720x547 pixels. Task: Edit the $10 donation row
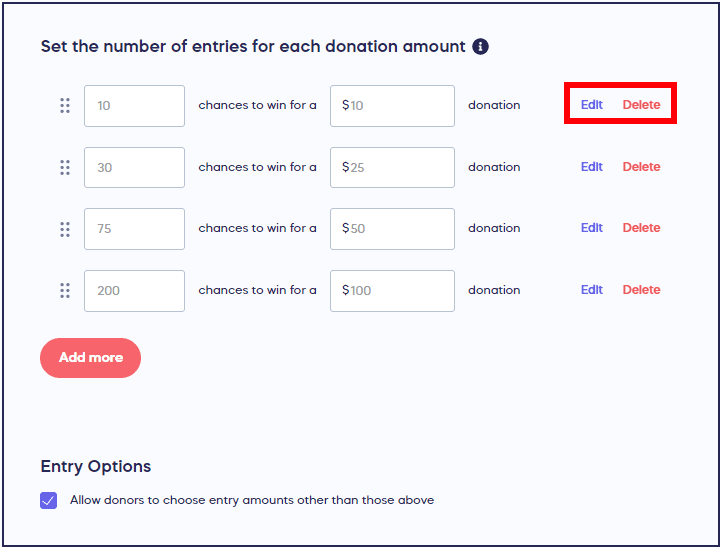coord(592,105)
